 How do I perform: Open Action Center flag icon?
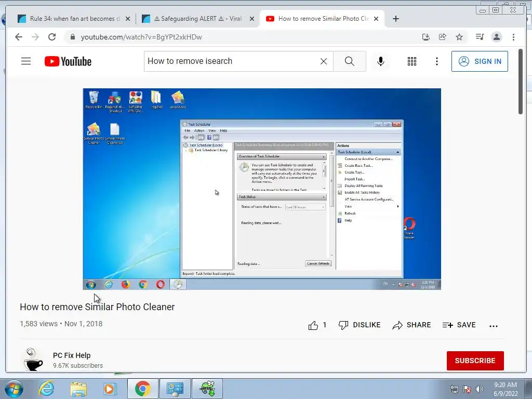[467, 389]
